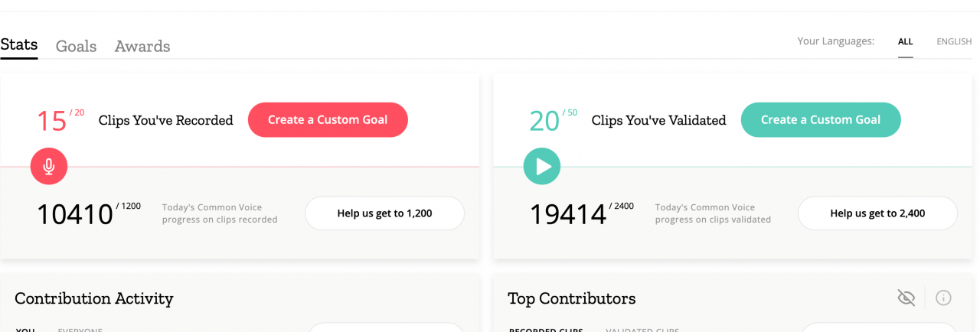
Task: Open dropdown in Contribution Activity panel
Action: point(386,327)
